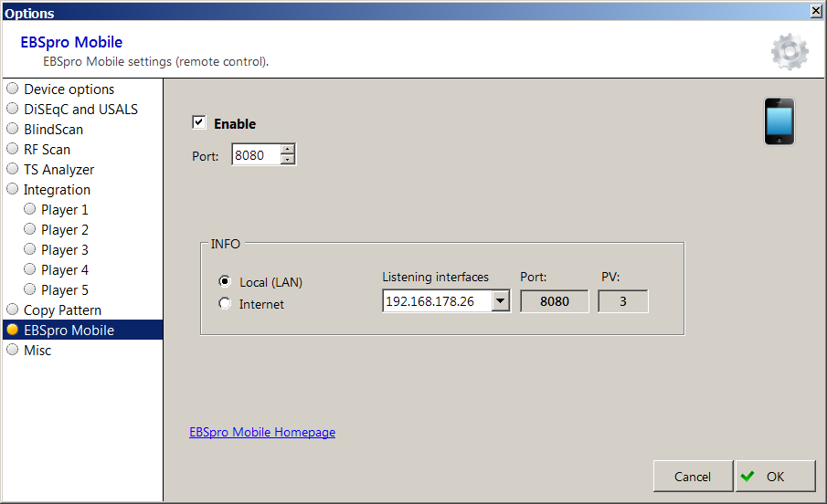Open Listening interfaces dropdown arrow
827x504 pixels.
coord(501,301)
